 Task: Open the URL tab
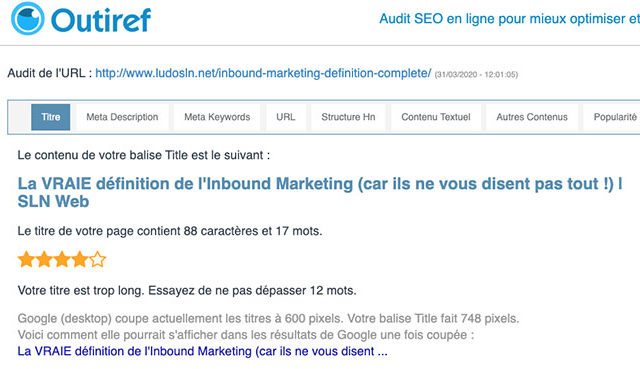pyautogui.click(x=286, y=117)
